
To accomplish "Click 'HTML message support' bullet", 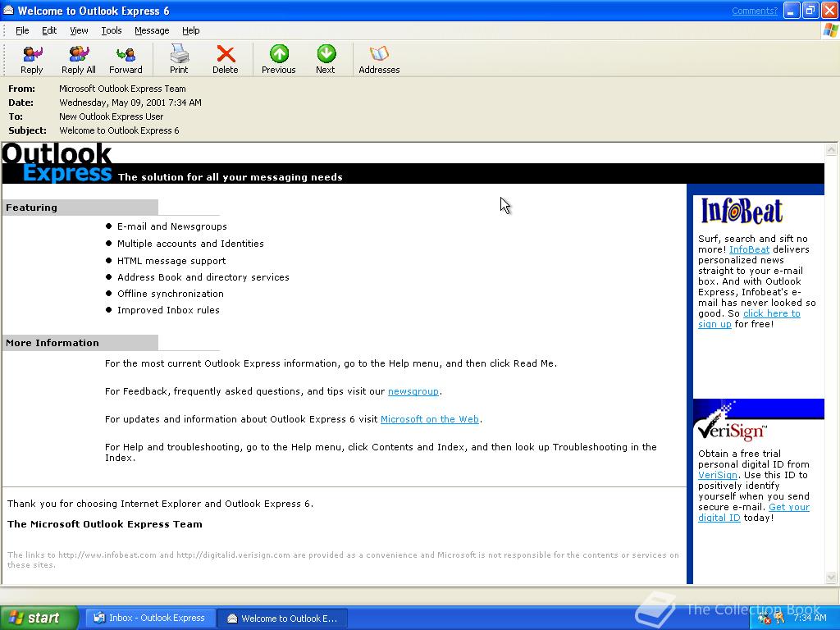I will point(171,261).
